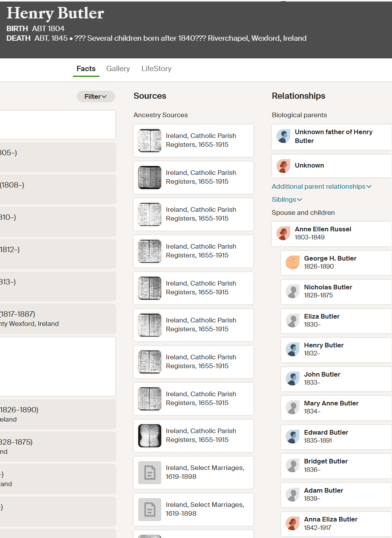Open the LifeStory tab
Viewport: 392px width, 538px height.
(x=156, y=68)
